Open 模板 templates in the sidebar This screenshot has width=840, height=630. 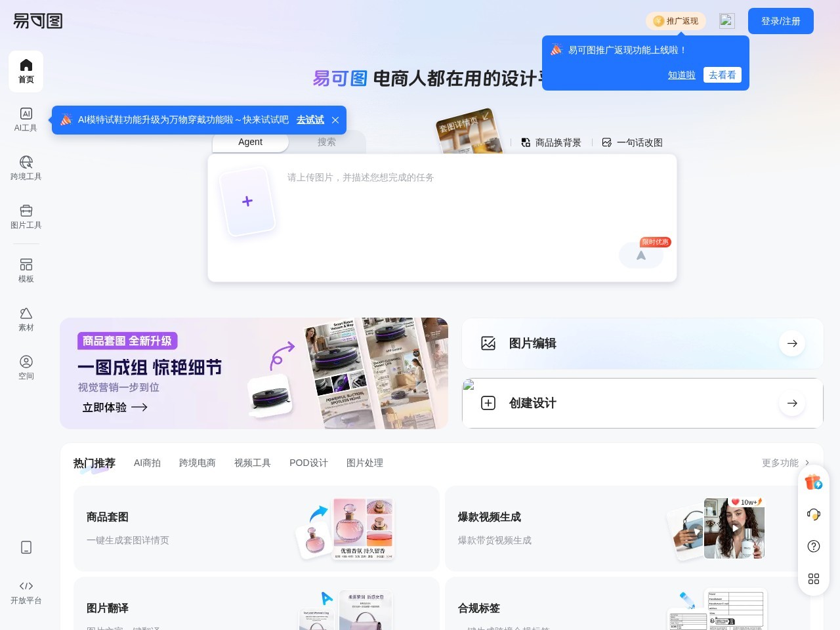[26, 270]
